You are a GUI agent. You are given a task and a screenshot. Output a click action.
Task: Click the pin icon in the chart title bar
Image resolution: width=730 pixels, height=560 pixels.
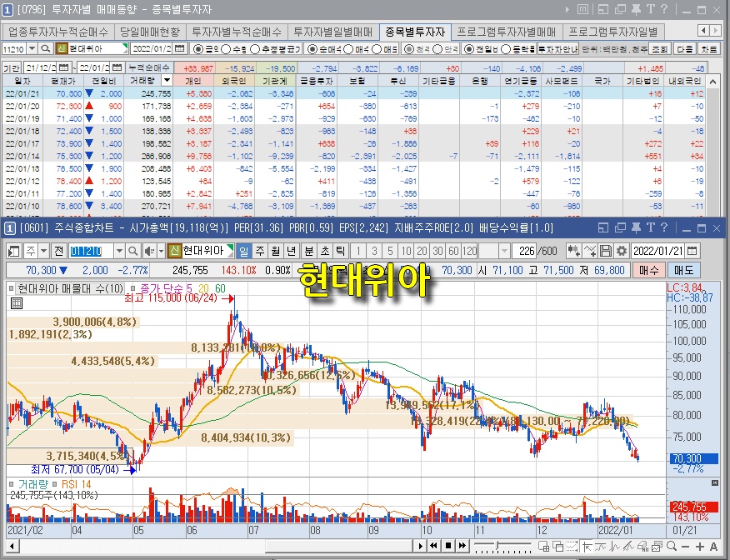pyautogui.click(x=636, y=227)
